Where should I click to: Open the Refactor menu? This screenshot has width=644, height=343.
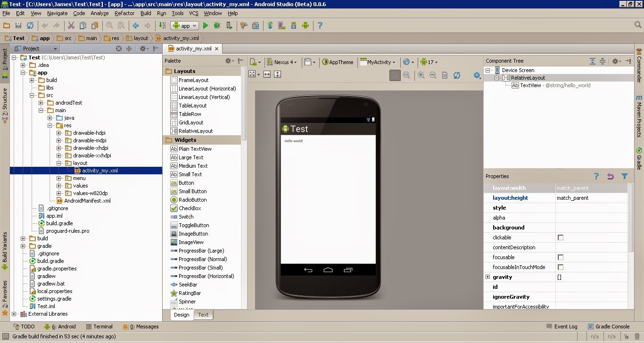coord(124,13)
